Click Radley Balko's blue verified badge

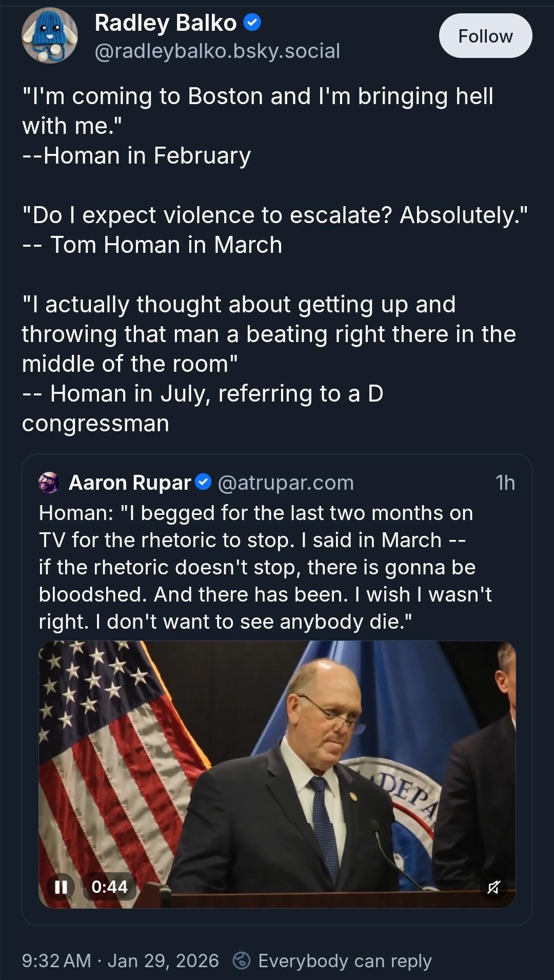tap(252, 23)
